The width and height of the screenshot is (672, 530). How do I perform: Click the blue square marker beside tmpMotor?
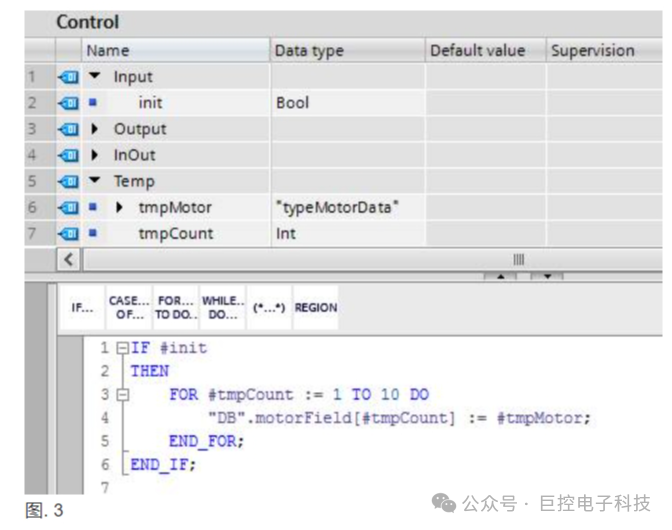tap(93, 207)
